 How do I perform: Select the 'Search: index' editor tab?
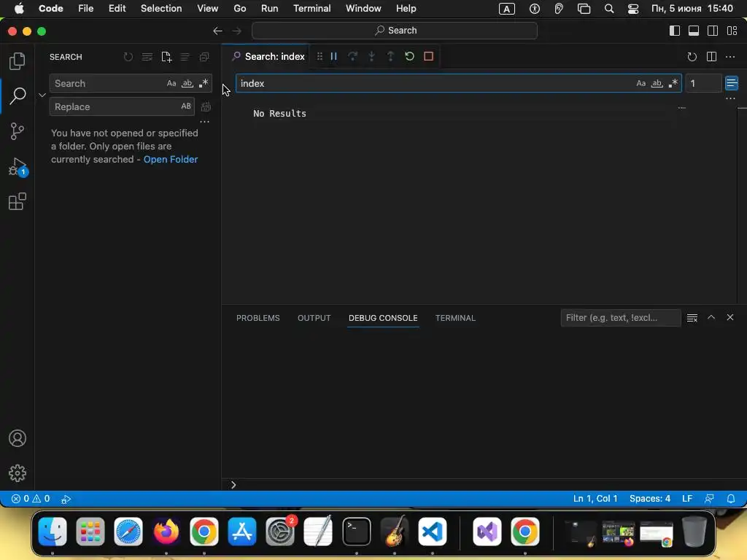(268, 57)
